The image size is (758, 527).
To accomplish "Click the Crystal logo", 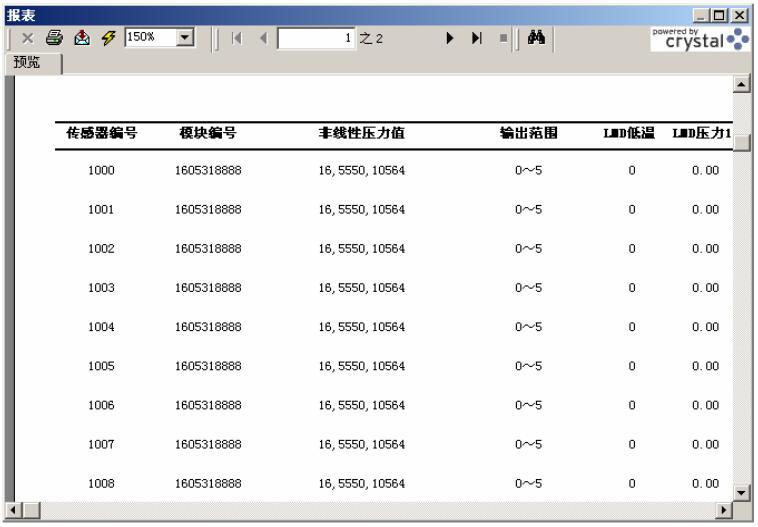I will coord(699,38).
